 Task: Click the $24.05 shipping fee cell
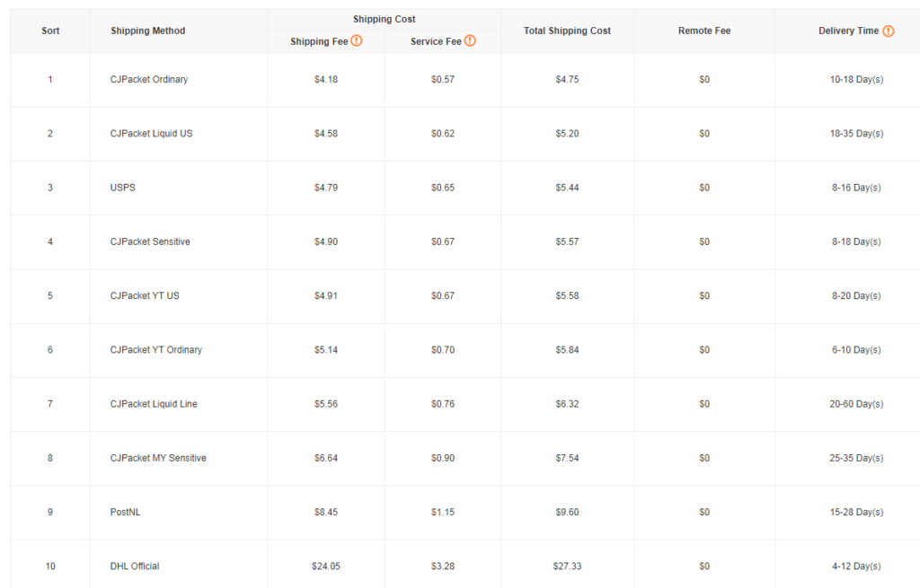[x=325, y=566]
